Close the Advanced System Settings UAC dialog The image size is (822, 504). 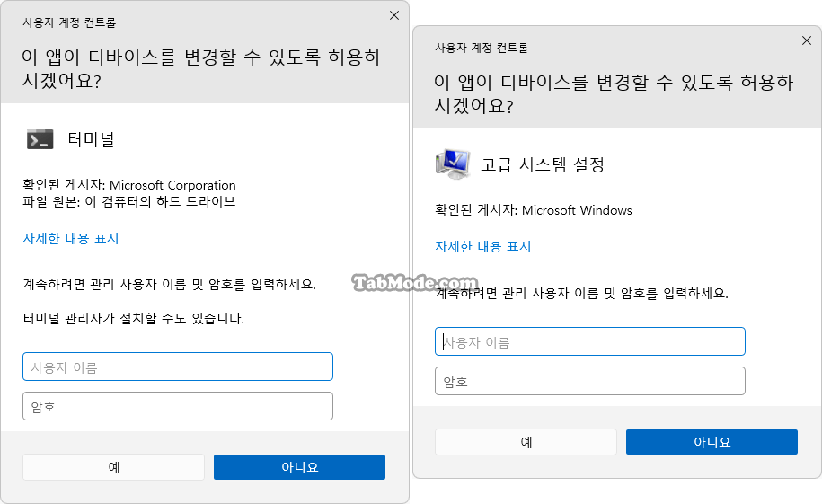click(x=806, y=40)
